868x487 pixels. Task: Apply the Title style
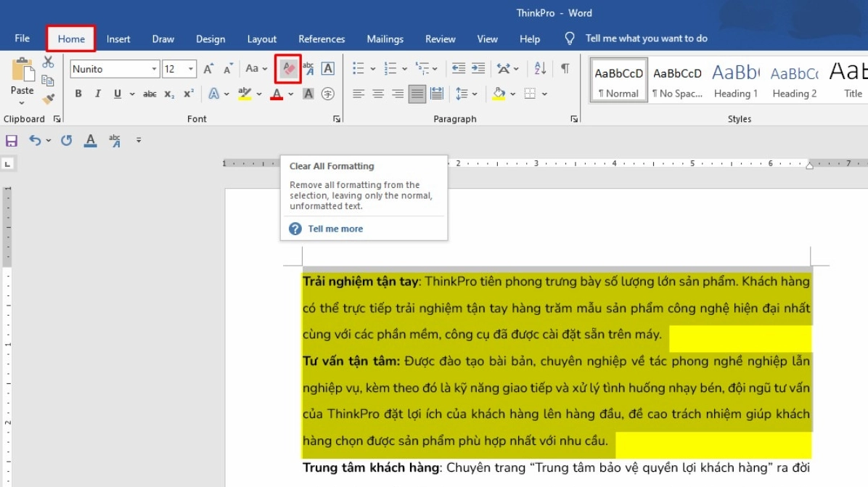tap(848, 81)
